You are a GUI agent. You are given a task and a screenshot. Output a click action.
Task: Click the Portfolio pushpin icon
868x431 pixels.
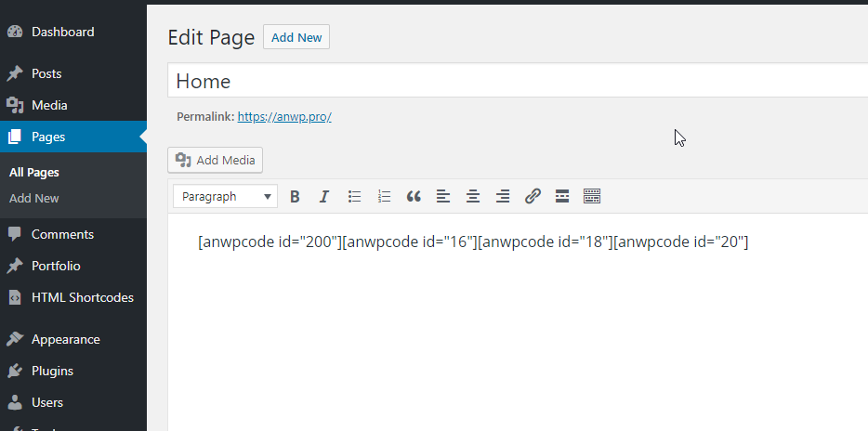coord(15,266)
